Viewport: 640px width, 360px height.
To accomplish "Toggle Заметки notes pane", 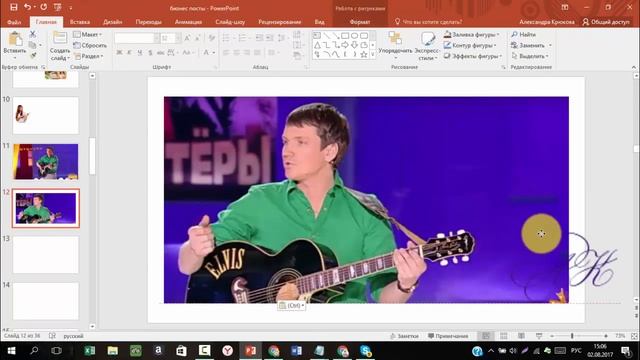I will tap(404, 336).
